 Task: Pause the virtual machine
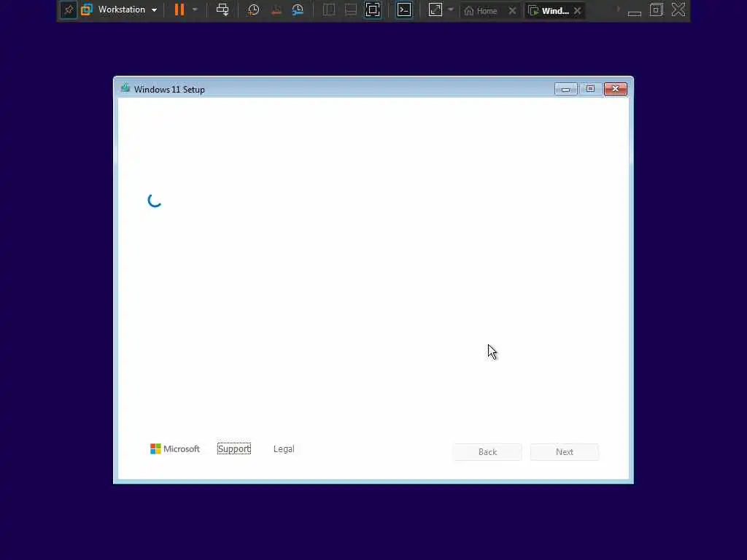pos(179,9)
